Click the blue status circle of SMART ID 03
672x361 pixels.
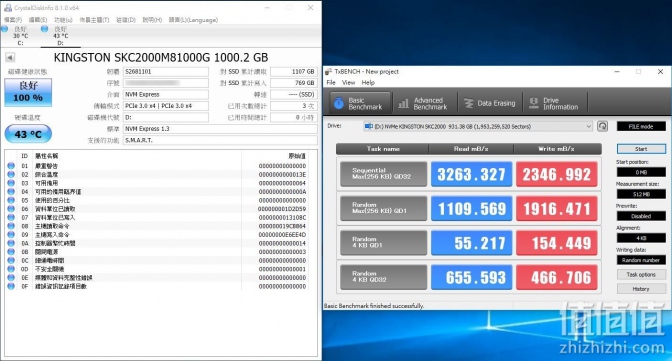[11, 183]
